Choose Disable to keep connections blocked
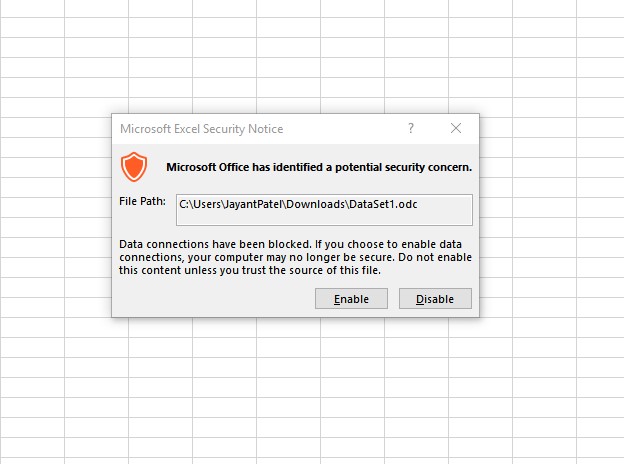The height and width of the screenshot is (464, 624). pos(435,298)
